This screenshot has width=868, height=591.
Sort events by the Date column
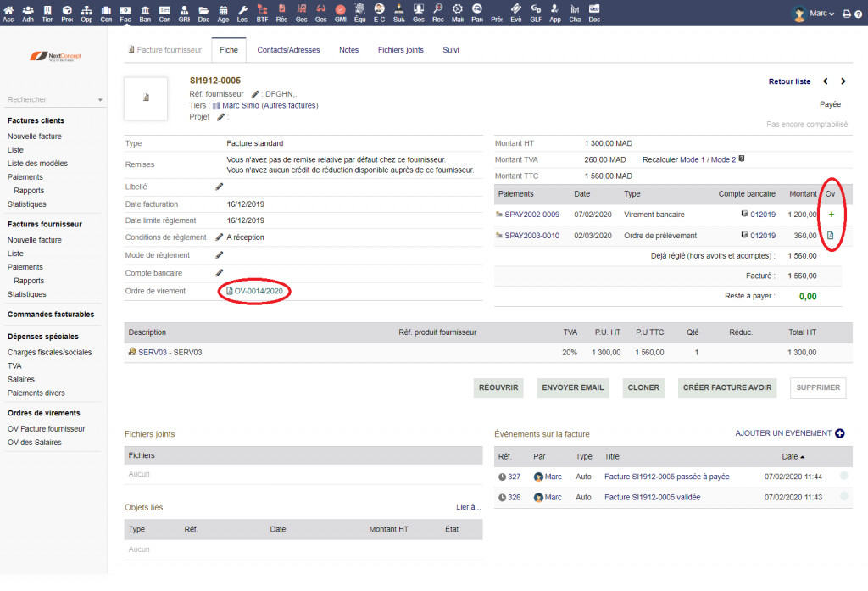point(789,456)
